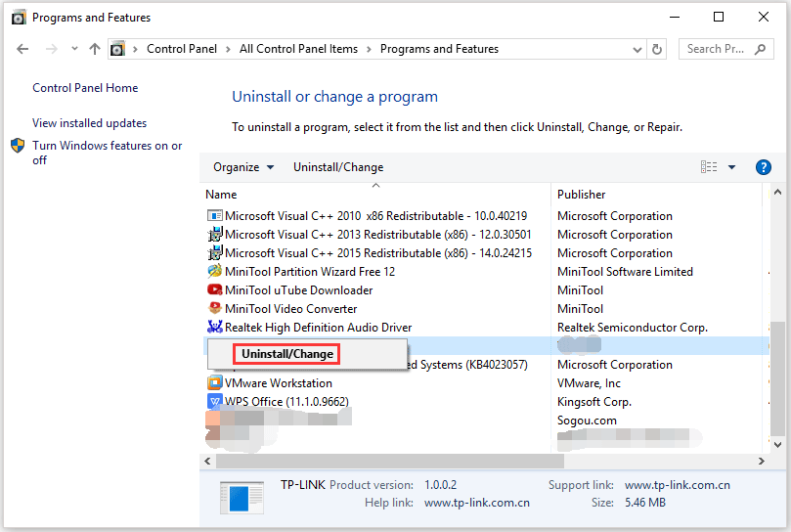Screen dimensions: 791x532
Task: Click the horizontal scrollbar left arrow
Action: [207, 461]
